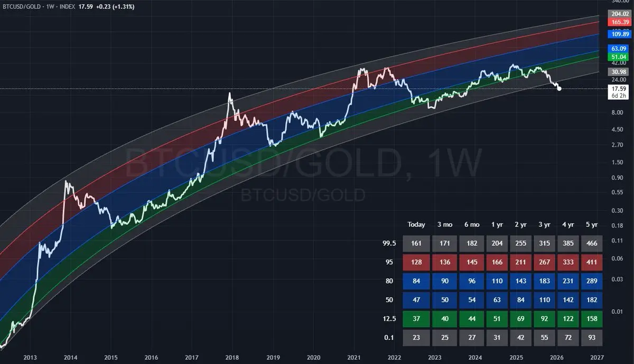Click the 5 yr column header
The width and height of the screenshot is (634, 364).
pos(592,225)
